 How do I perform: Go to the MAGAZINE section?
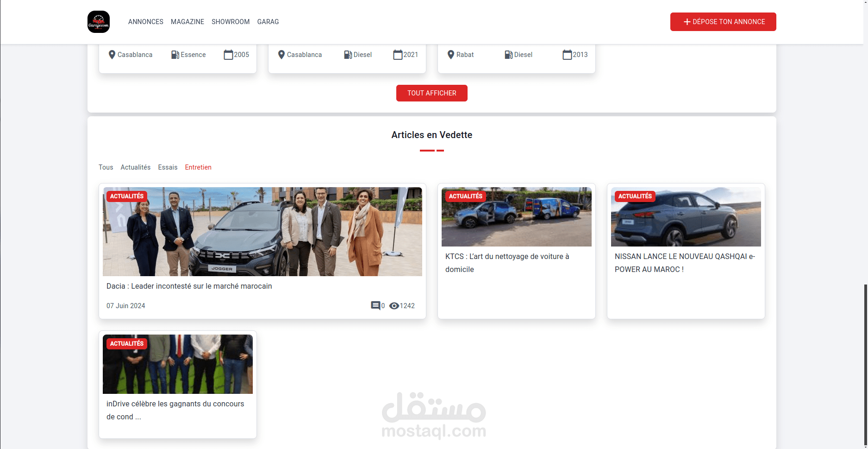click(187, 22)
